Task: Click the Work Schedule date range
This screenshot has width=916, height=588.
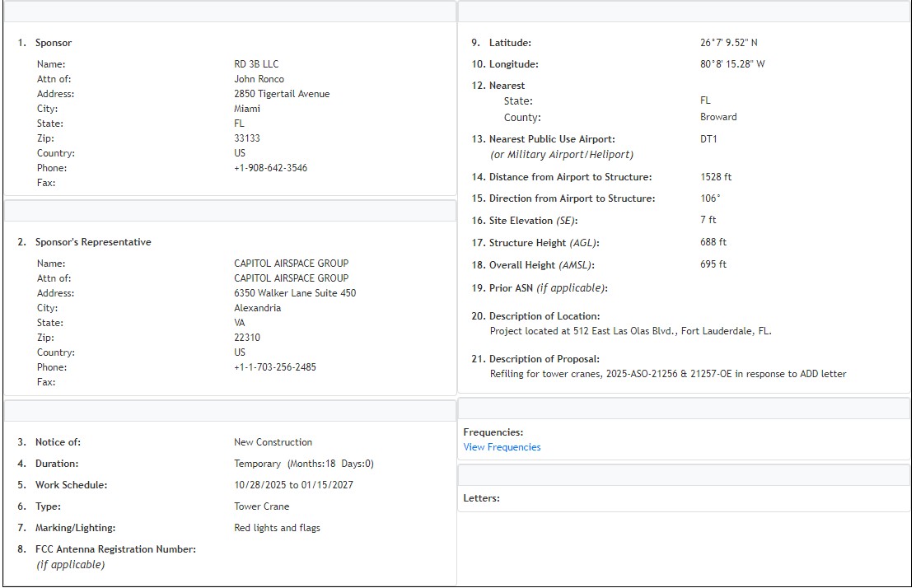Action: (293, 485)
